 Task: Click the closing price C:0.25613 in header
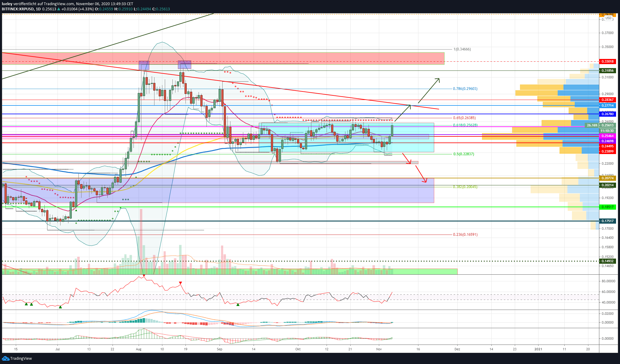pyautogui.click(x=161, y=9)
